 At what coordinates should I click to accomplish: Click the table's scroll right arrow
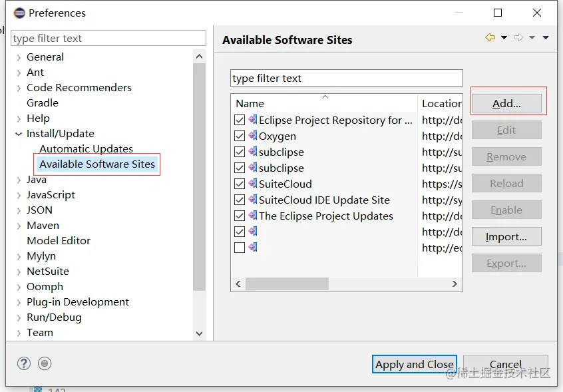coord(455,284)
